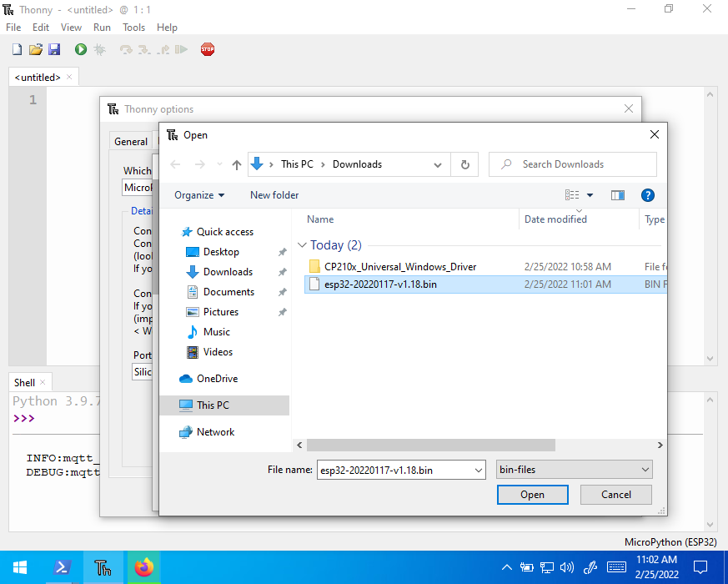Click the touch keyboard icon in system tray
The height and width of the screenshot is (584, 728).
point(616,567)
